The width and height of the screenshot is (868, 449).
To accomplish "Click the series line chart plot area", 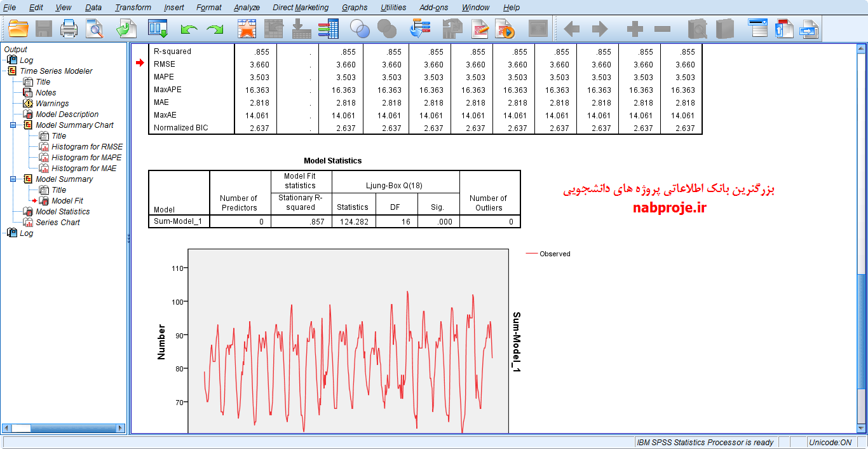I will [348, 341].
